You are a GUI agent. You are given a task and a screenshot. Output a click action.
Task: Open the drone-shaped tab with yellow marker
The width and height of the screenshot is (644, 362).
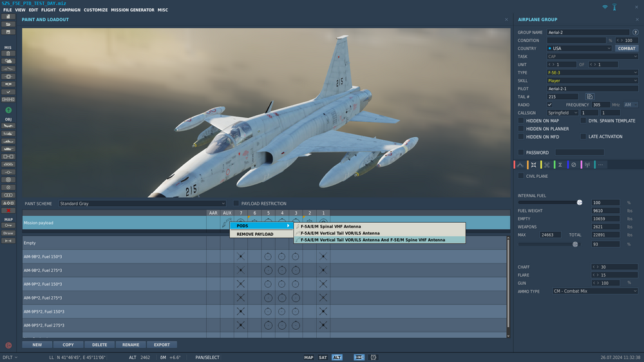click(547, 165)
